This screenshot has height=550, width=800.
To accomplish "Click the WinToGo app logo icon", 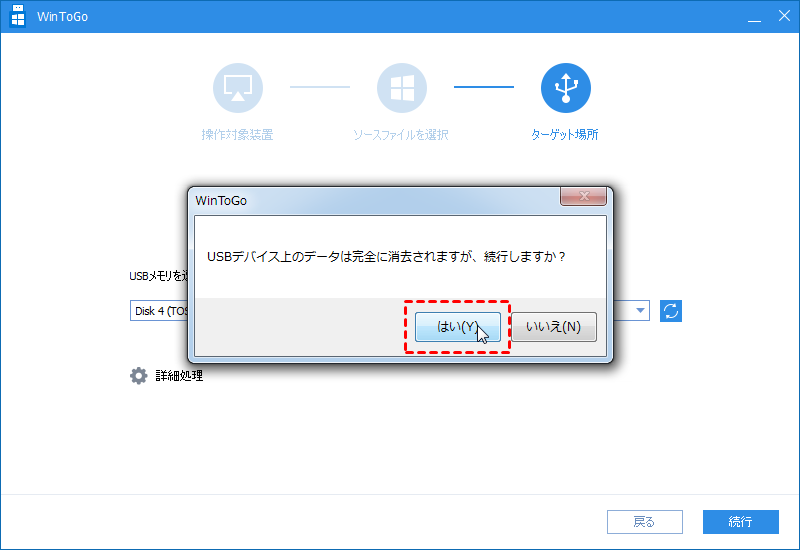I will pos(18,16).
